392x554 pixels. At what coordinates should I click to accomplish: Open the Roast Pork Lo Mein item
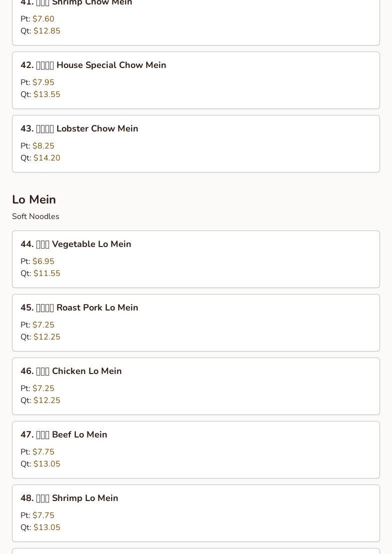pos(79,308)
